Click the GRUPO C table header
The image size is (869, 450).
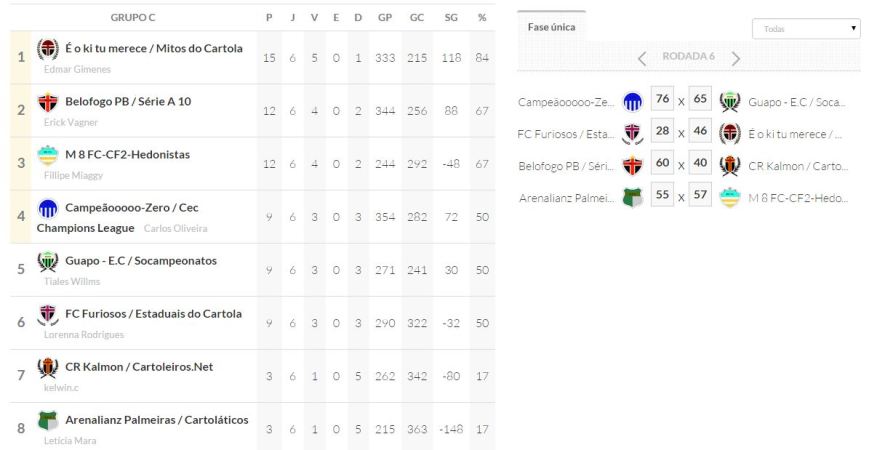pyautogui.click(x=133, y=18)
